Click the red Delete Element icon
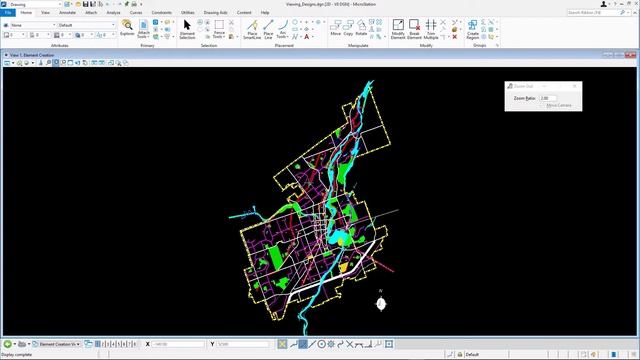640x360 pixels. tap(455, 37)
